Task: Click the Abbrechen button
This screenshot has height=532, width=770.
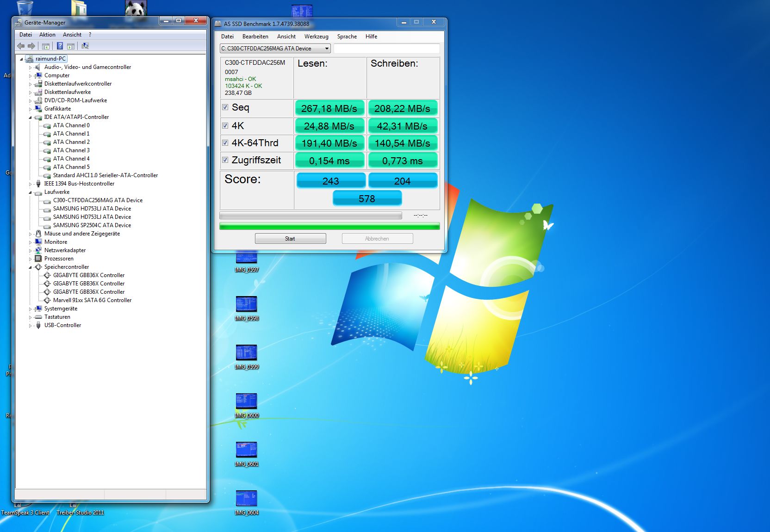Action: pos(377,239)
